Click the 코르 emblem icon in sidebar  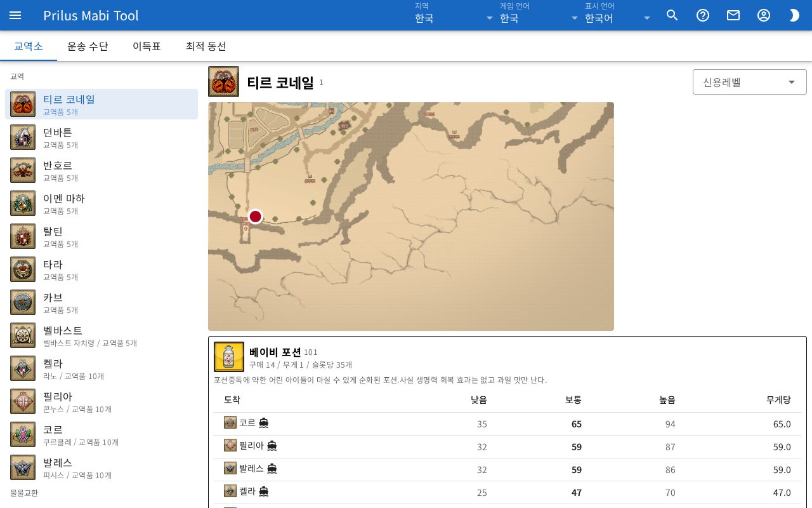pos(23,434)
